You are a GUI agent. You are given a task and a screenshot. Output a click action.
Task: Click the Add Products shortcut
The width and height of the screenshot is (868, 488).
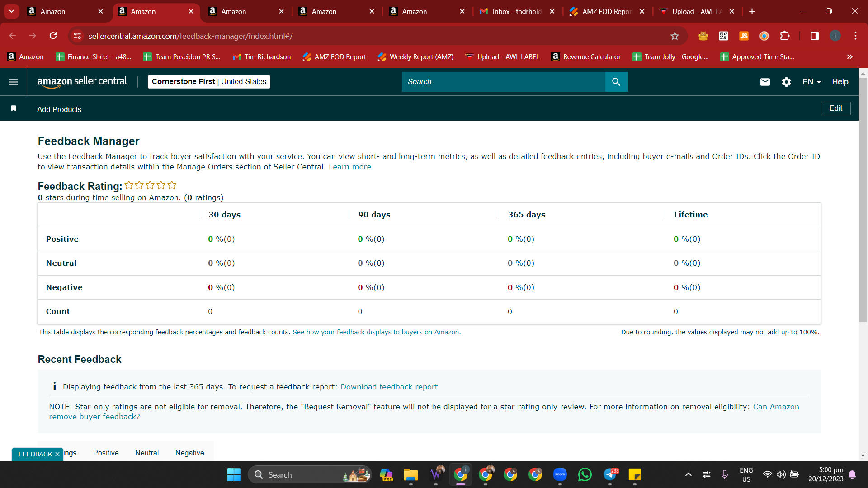point(59,109)
